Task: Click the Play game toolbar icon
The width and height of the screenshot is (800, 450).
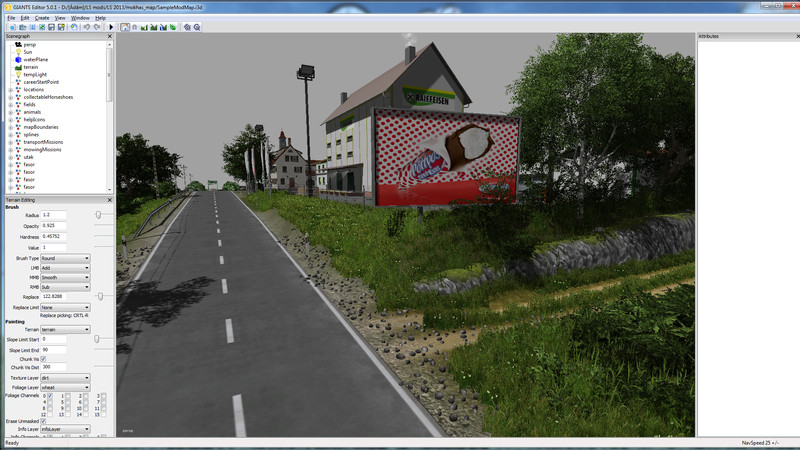Action: [111, 27]
